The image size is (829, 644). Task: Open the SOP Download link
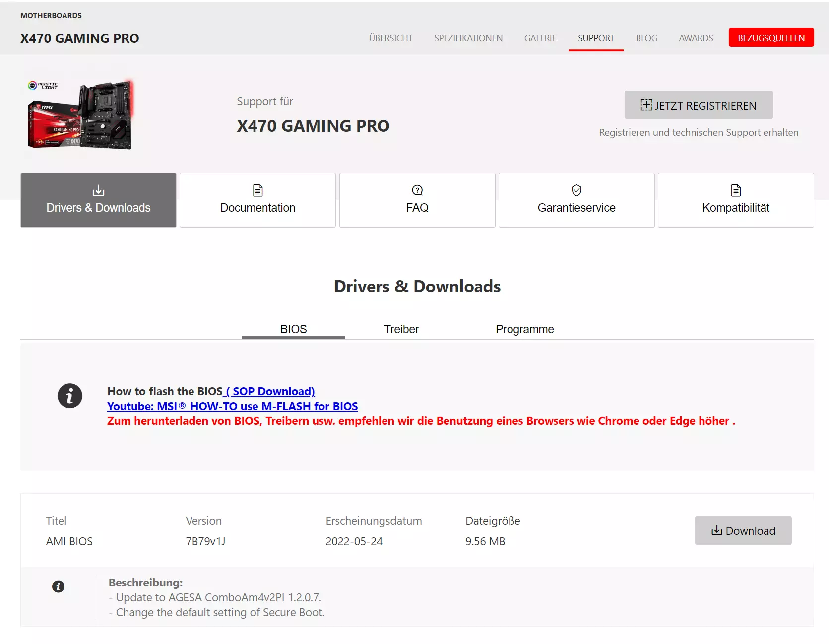[269, 391]
